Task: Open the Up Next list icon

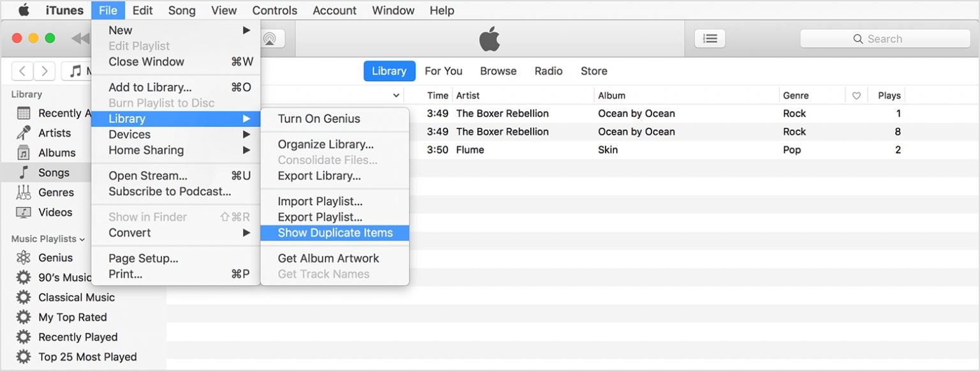Action: pyautogui.click(x=709, y=38)
